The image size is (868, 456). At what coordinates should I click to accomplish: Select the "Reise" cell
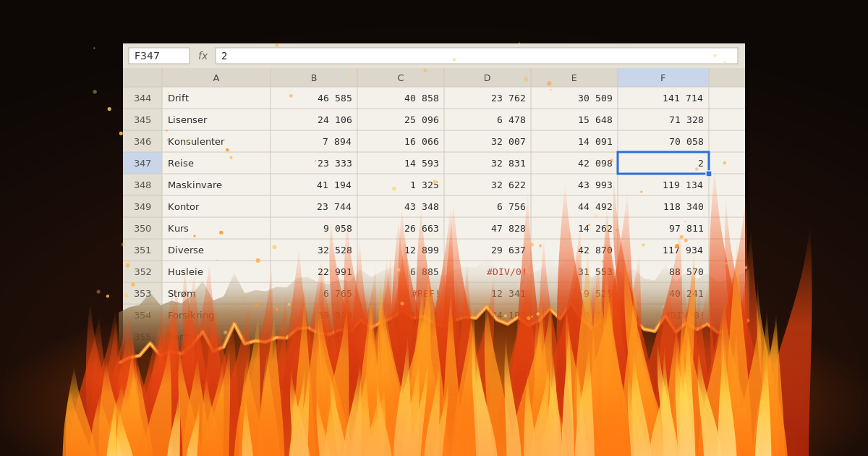[x=216, y=164]
